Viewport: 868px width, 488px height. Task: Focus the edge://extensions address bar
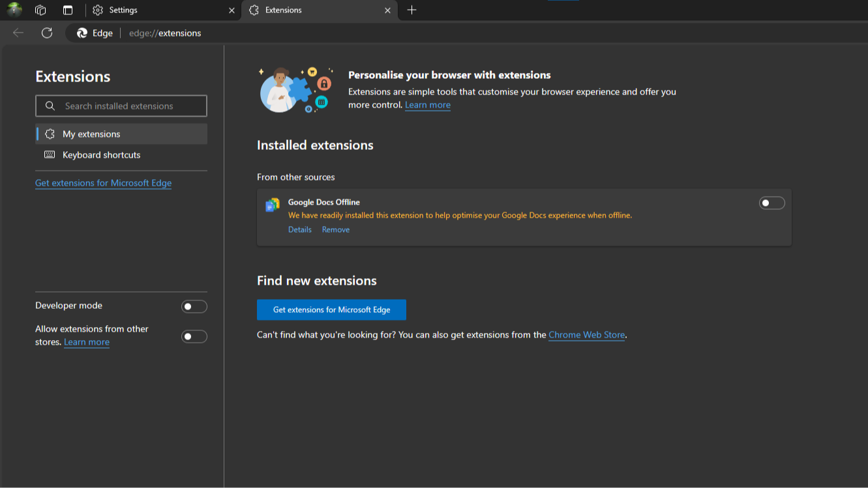pyautogui.click(x=165, y=33)
